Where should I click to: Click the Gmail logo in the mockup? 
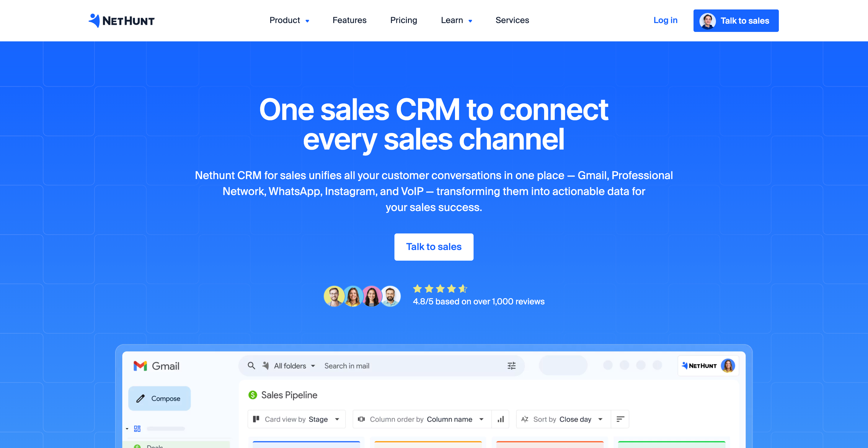point(156,366)
